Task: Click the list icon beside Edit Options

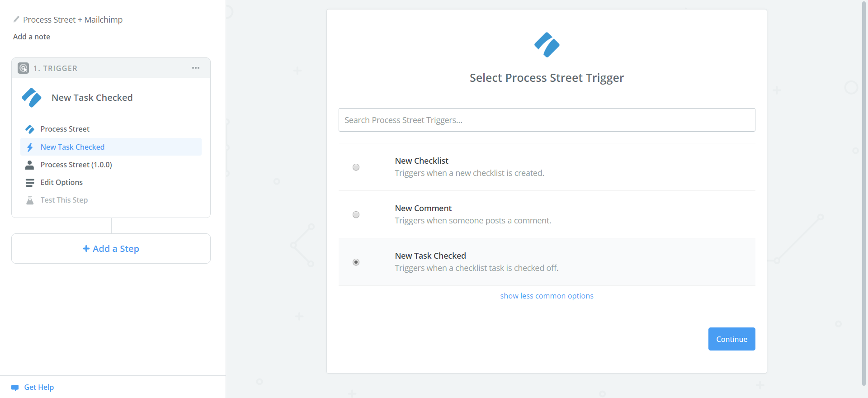Action: 30,182
